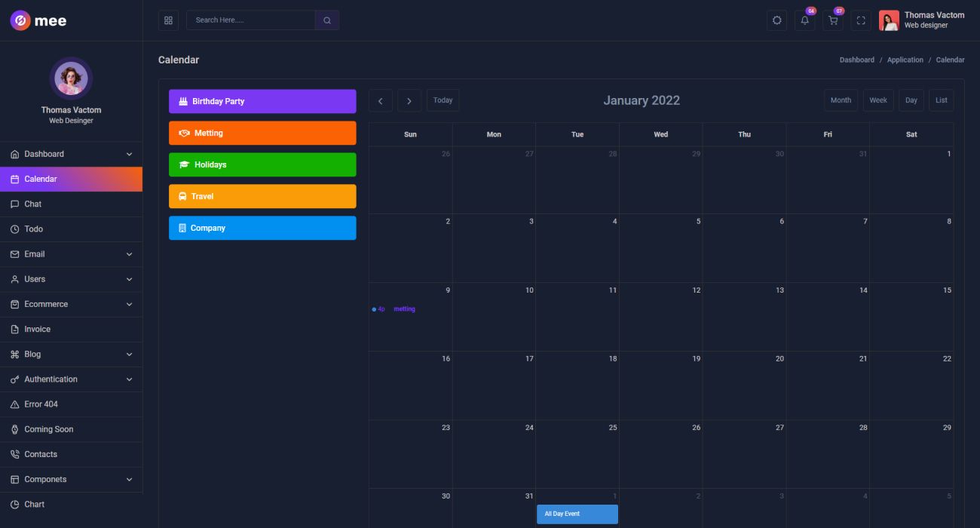
Task: Click the Invoice document icon
Action: coord(14,330)
